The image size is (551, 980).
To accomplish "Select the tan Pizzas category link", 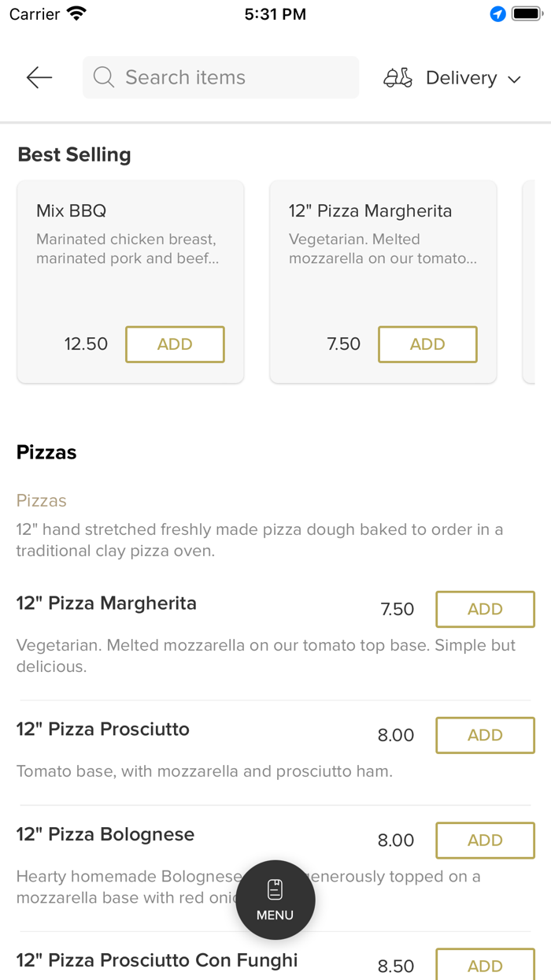I will 42,501.
